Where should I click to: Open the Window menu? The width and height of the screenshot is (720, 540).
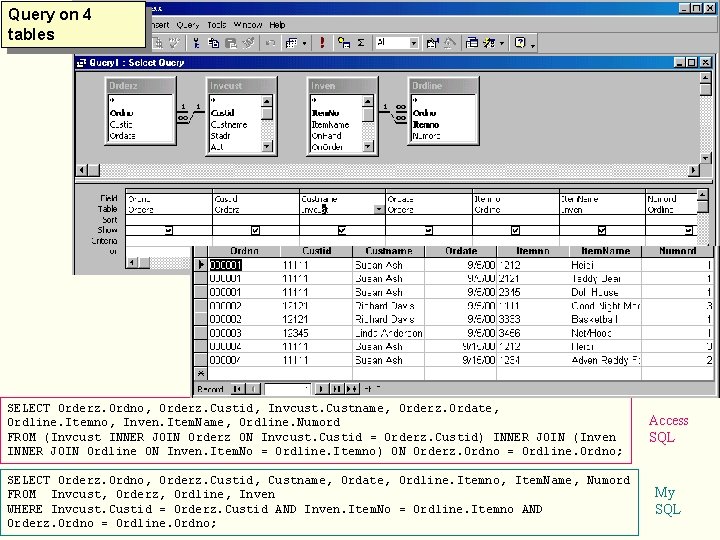[x=248, y=25]
